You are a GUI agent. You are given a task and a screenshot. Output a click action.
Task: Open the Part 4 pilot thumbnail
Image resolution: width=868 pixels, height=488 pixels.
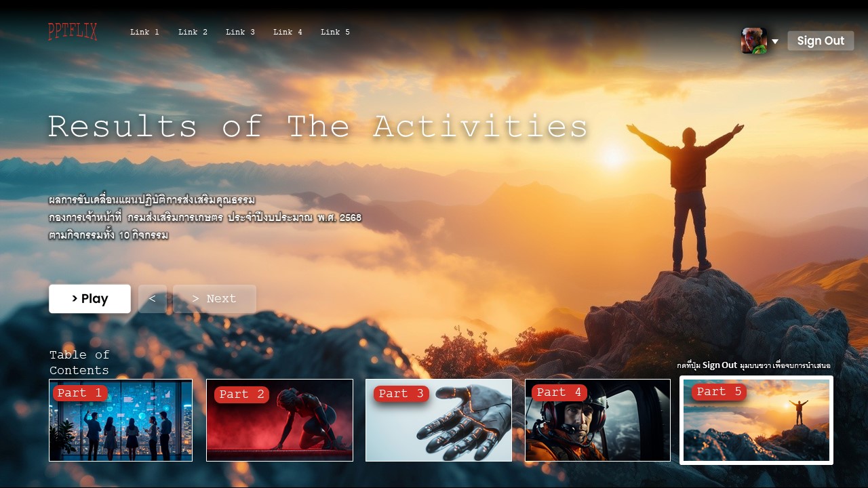point(597,420)
